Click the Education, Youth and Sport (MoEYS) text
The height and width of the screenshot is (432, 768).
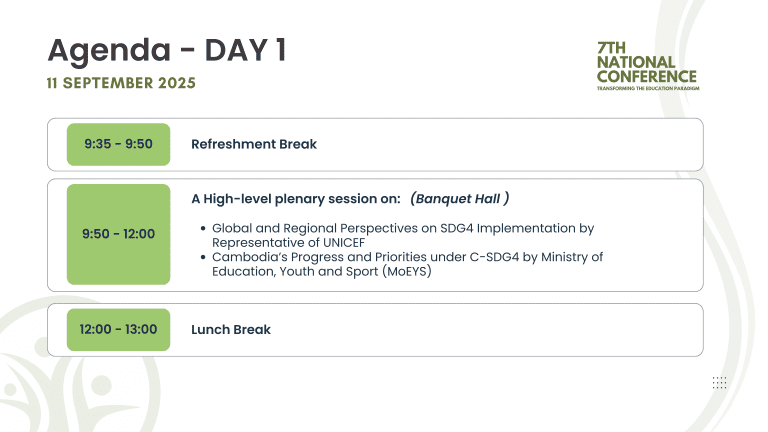click(x=321, y=271)
